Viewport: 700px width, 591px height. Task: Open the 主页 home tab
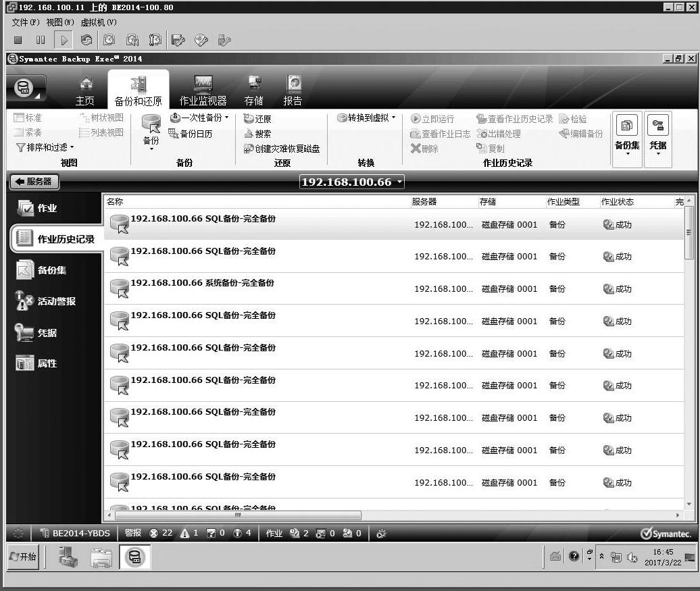(x=85, y=92)
